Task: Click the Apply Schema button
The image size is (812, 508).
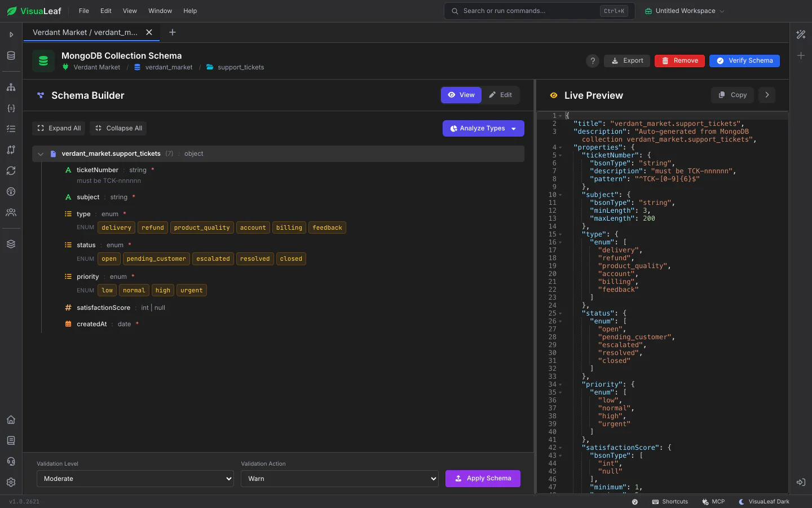Action: (x=483, y=479)
